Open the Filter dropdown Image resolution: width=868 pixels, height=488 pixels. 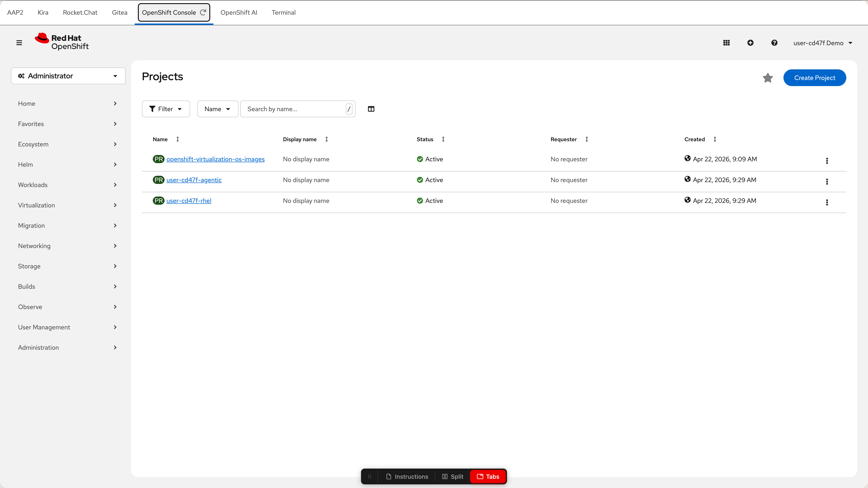[166, 109]
